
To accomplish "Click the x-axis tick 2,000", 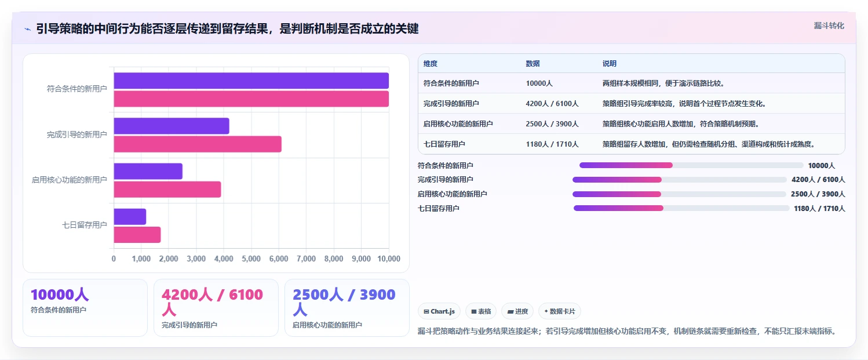I will point(169,259).
